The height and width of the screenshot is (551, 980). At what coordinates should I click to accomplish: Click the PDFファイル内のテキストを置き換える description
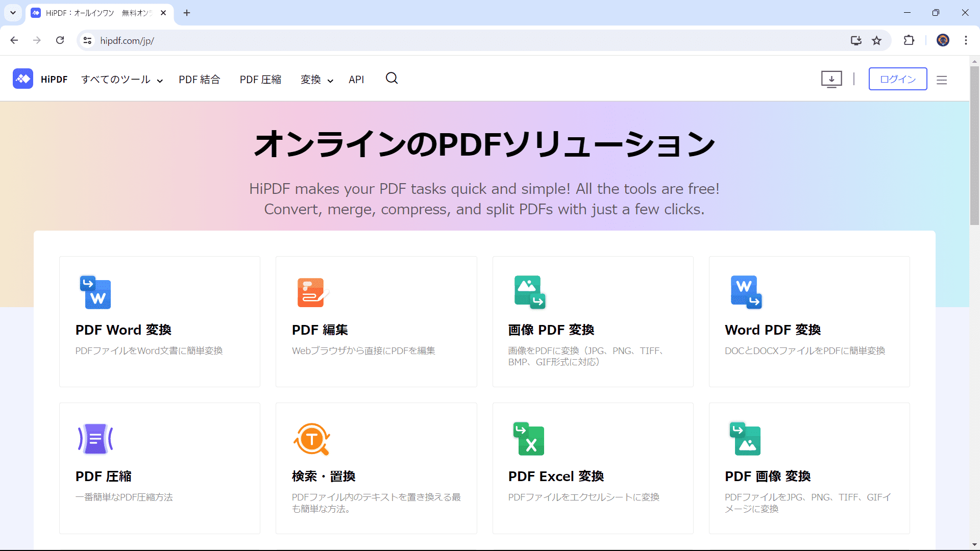[376, 503]
